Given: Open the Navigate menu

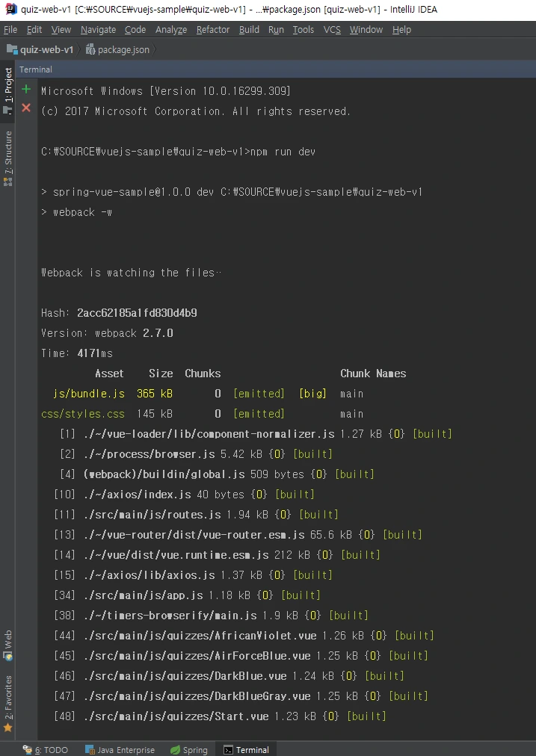Looking at the screenshot, I should point(98,30).
